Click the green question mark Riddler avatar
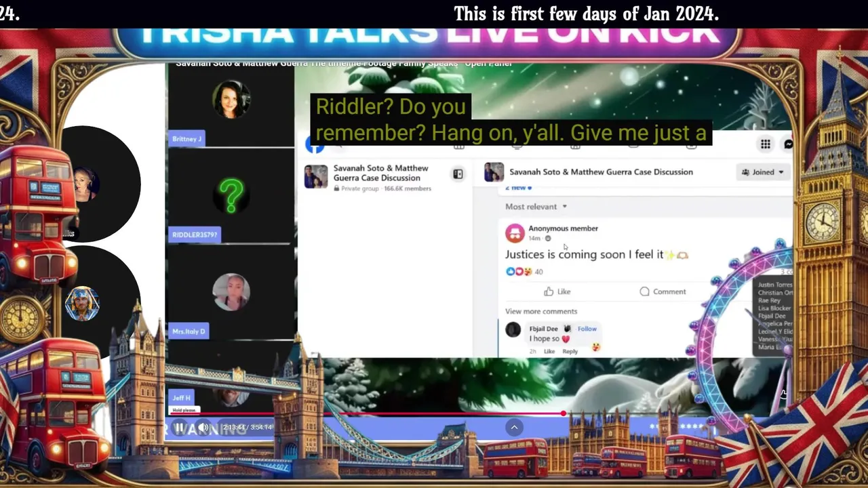Image resolution: width=868 pixels, height=488 pixels. [231, 195]
